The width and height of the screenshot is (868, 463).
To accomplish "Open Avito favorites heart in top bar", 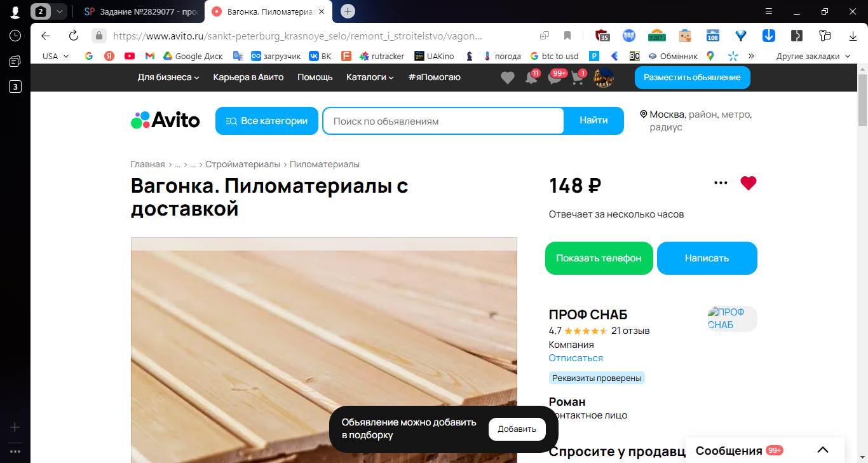I will click(x=507, y=78).
